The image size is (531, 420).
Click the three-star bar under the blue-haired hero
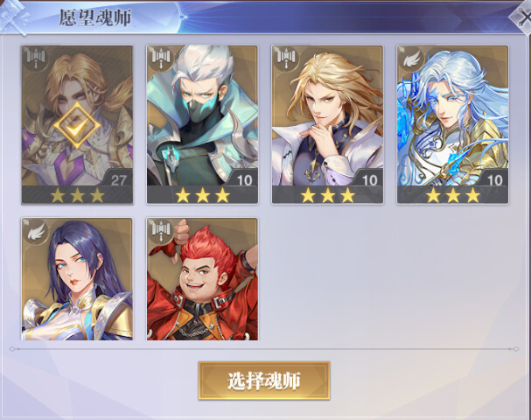point(452,195)
